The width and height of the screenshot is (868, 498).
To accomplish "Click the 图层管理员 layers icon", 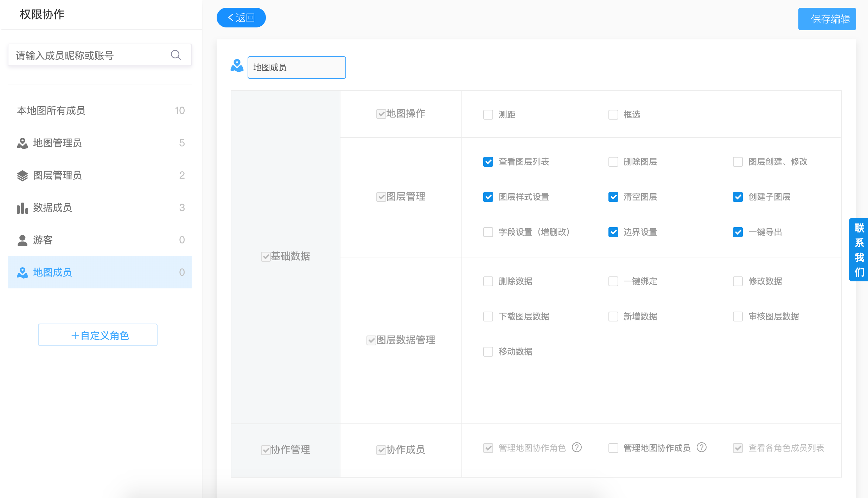I will 23,175.
